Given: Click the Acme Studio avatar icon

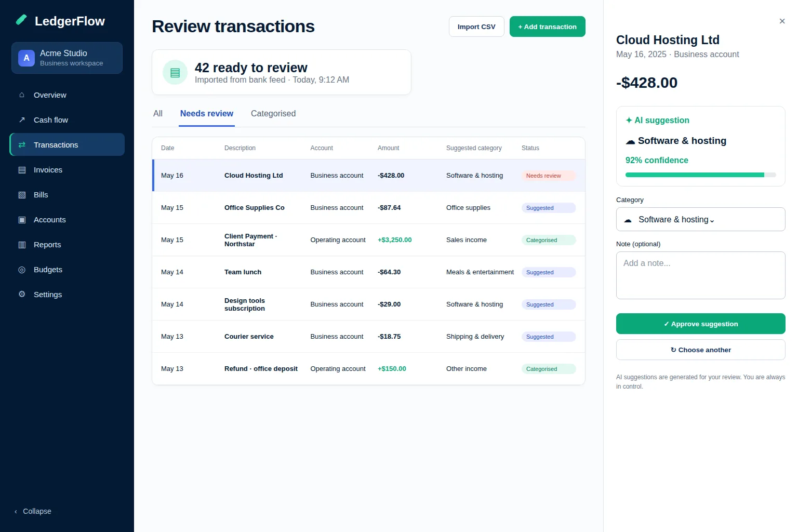Looking at the screenshot, I should [x=26, y=58].
